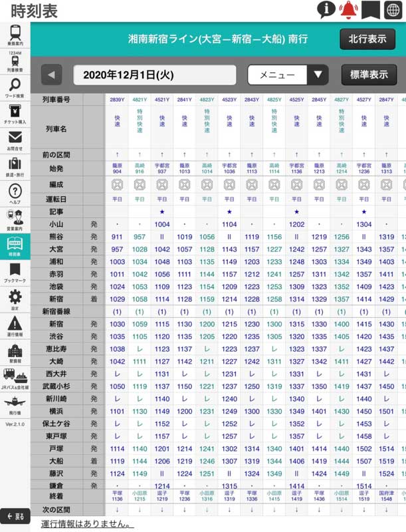
Task: Click 戸塚 station row label
Action: click(x=56, y=449)
